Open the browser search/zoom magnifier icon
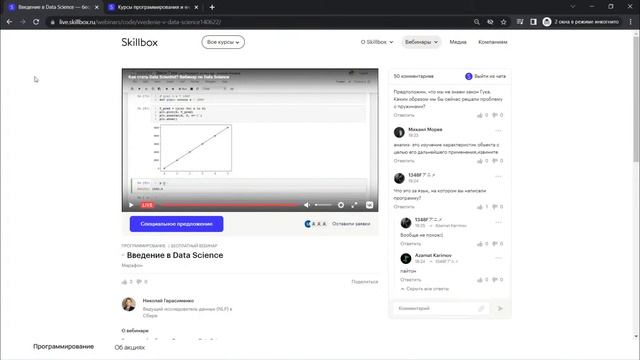This screenshot has height=360, width=640. click(x=477, y=22)
